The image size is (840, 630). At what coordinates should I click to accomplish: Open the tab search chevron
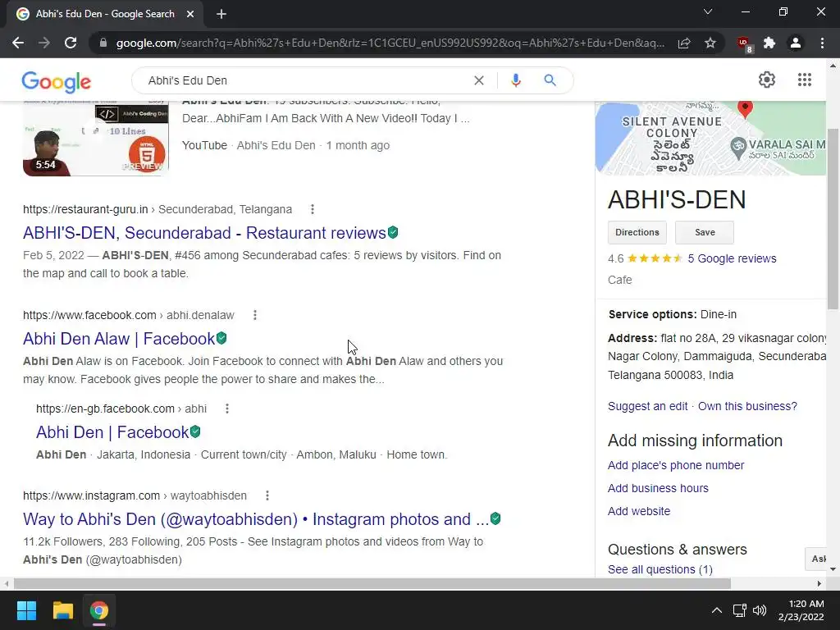tap(708, 11)
